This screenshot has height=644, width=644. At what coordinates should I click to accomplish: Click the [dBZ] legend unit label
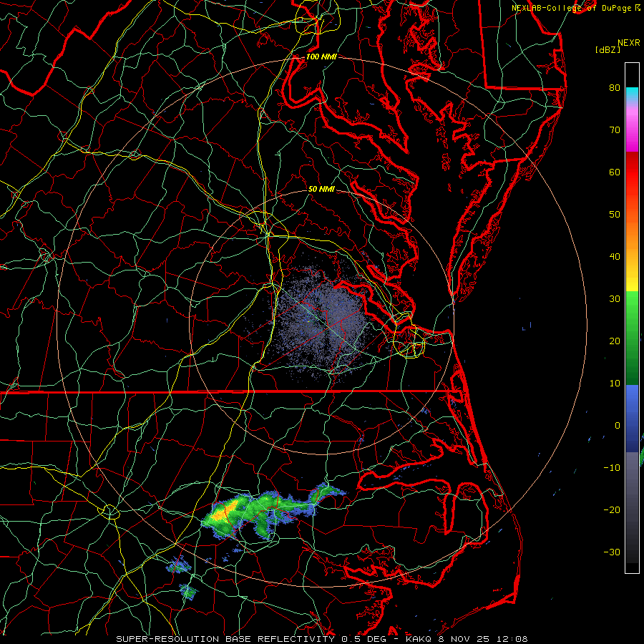click(608, 49)
